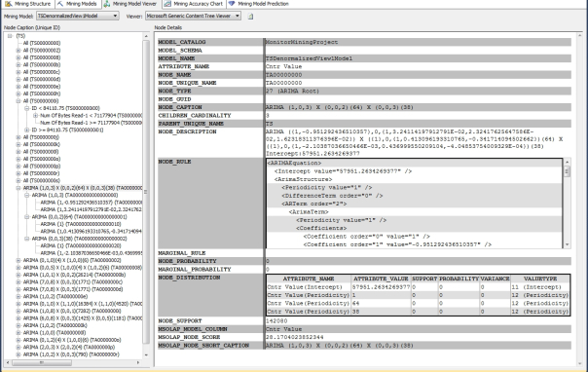
Task: Click the tree panel scroll-up arrow
Action: (x=146, y=36)
